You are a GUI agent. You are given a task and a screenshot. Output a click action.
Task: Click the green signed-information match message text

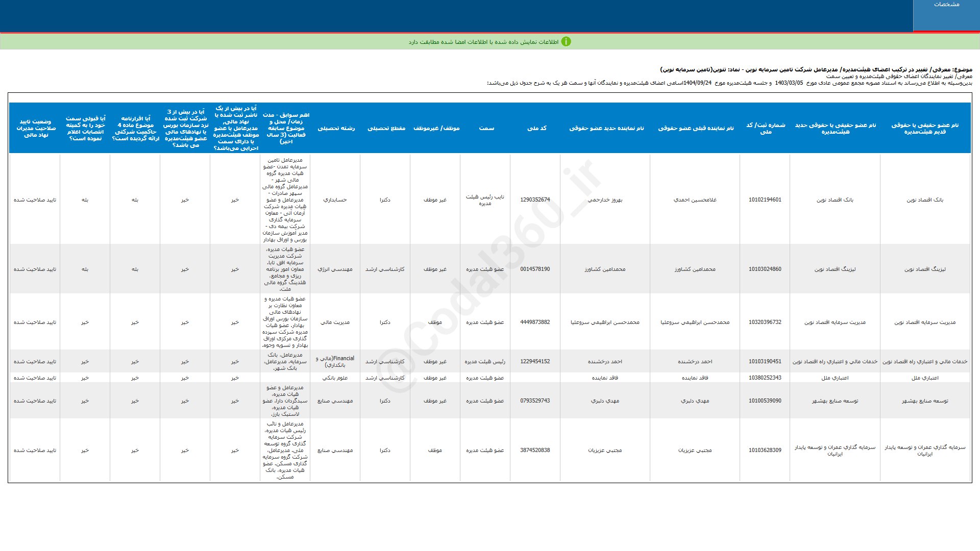pyautogui.click(x=483, y=42)
